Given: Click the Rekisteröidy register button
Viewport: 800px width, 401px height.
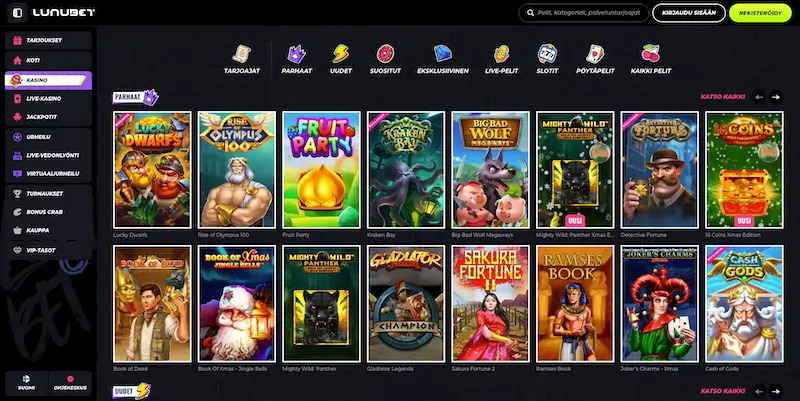Looking at the screenshot, I should click(760, 13).
